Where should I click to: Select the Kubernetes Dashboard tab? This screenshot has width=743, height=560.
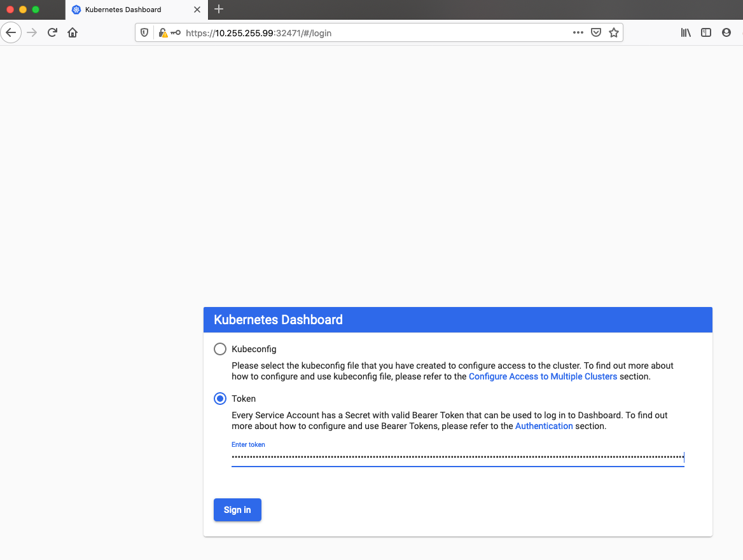point(137,10)
